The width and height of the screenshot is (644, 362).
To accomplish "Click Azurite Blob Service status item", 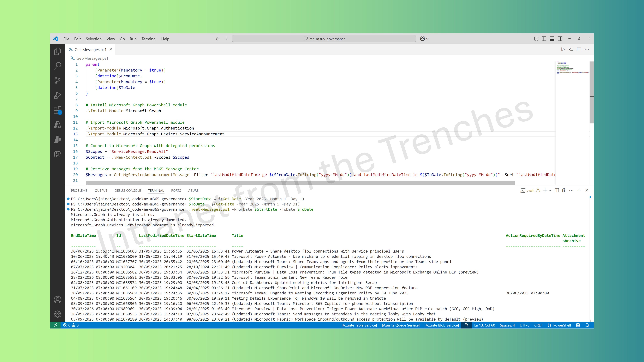I will (441, 325).
